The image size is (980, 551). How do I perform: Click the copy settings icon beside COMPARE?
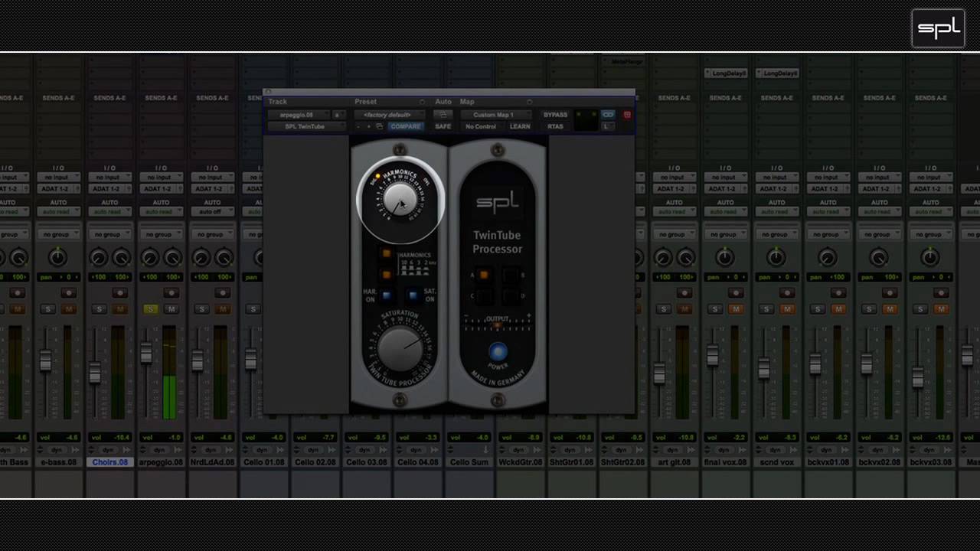[x=379, y=126]
